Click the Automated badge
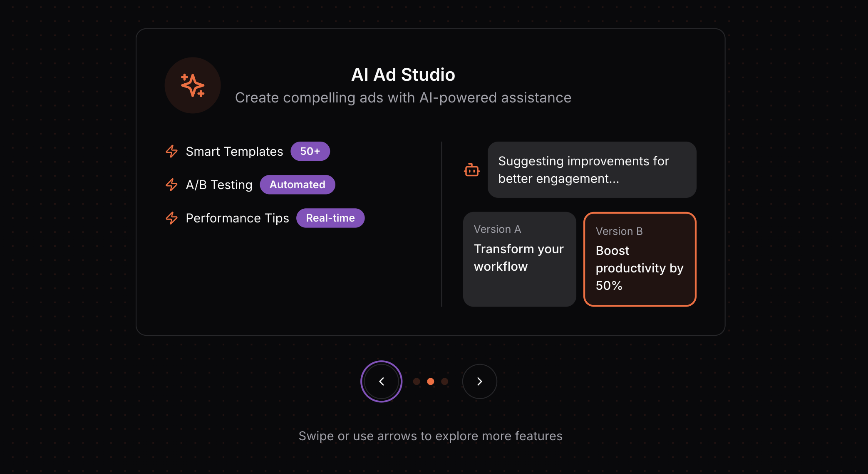 click(297, 185)
